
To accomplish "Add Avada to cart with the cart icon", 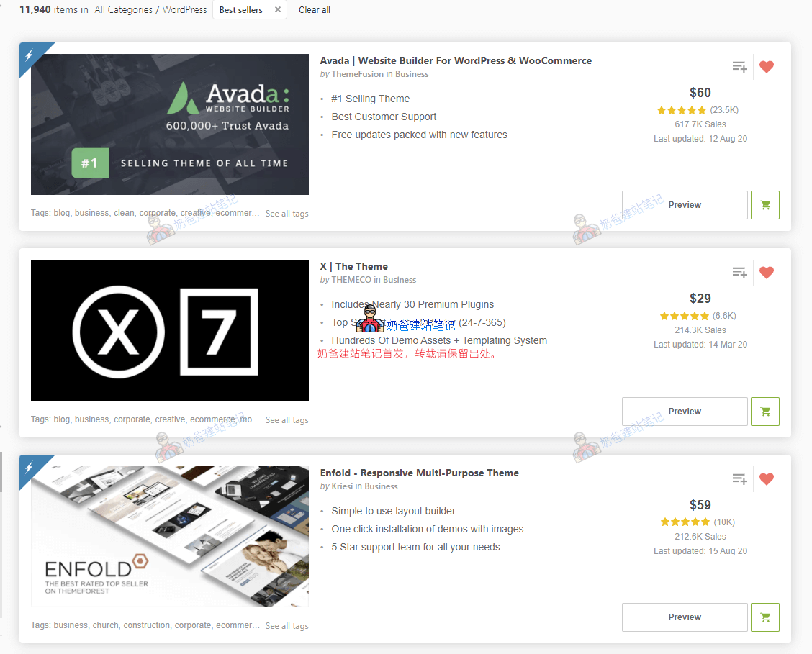I will (764, 205).
